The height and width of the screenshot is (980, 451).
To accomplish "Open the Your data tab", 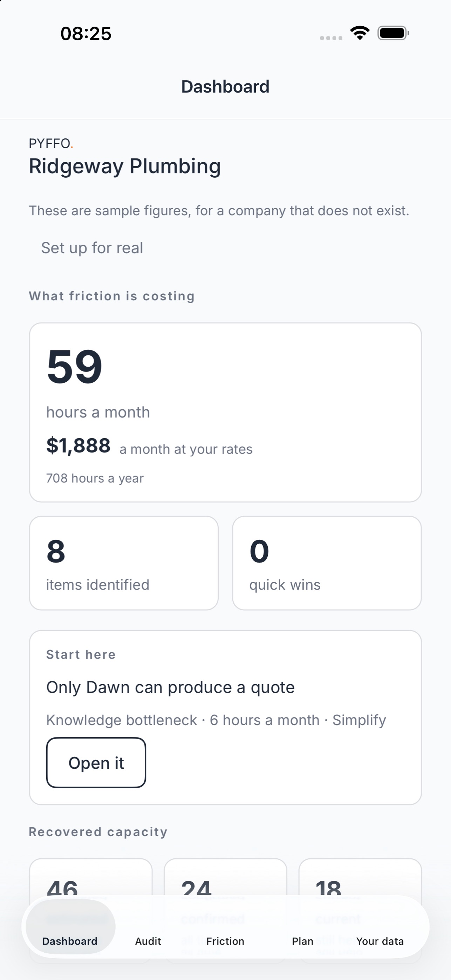I will click(x=380, y=941).
